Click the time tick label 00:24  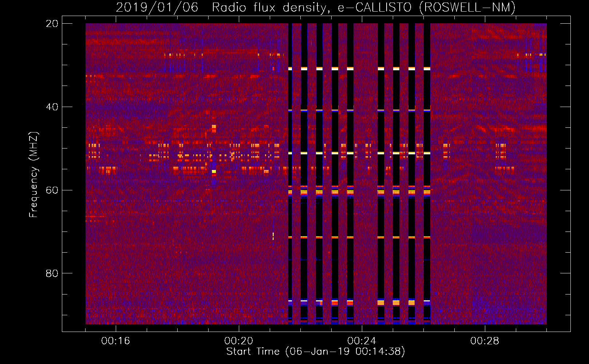click(x=362, y=341)
